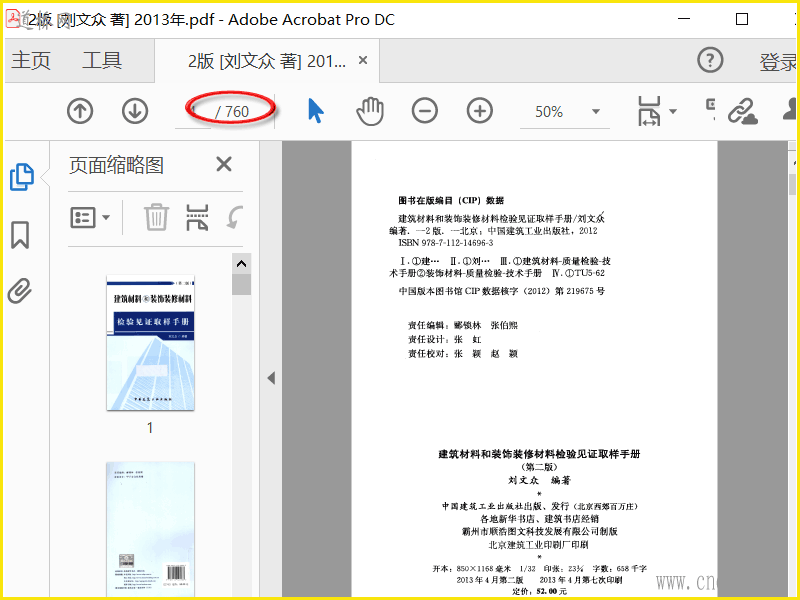Minimize the Acrobat window

point(684,19)
